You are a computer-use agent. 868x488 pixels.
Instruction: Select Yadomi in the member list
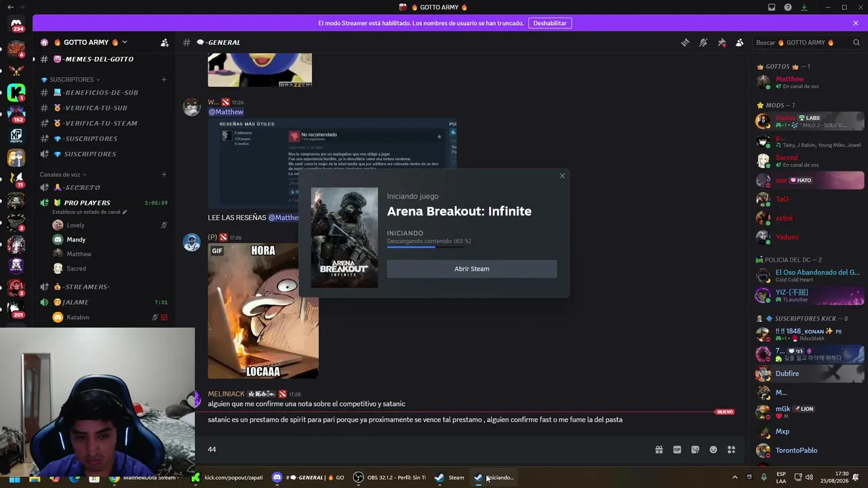(x=810, y=237)
